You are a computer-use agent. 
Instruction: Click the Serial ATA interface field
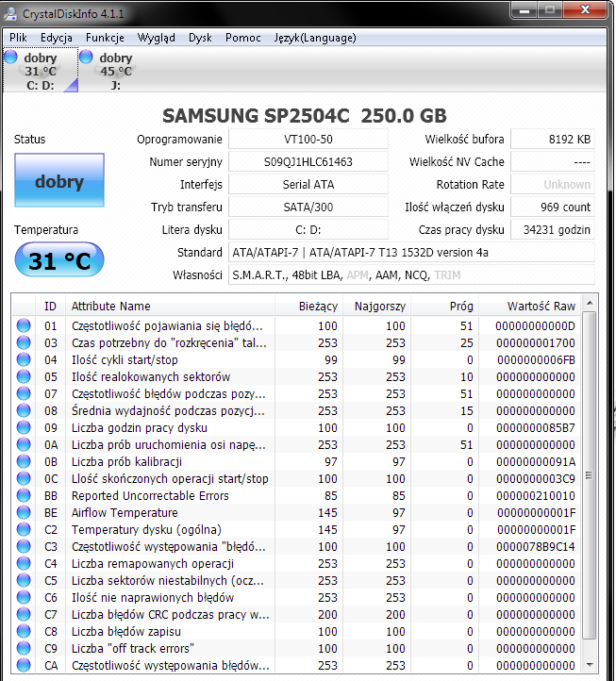308,185
